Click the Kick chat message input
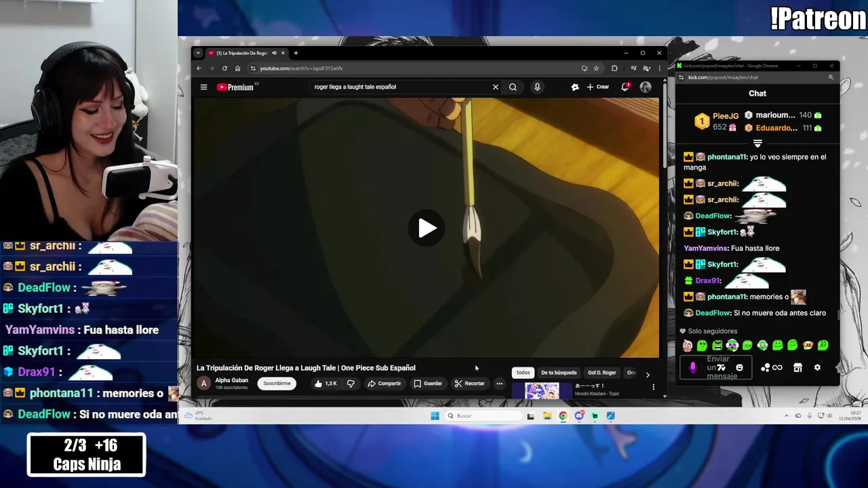The image size is (868, 488). 717,367
